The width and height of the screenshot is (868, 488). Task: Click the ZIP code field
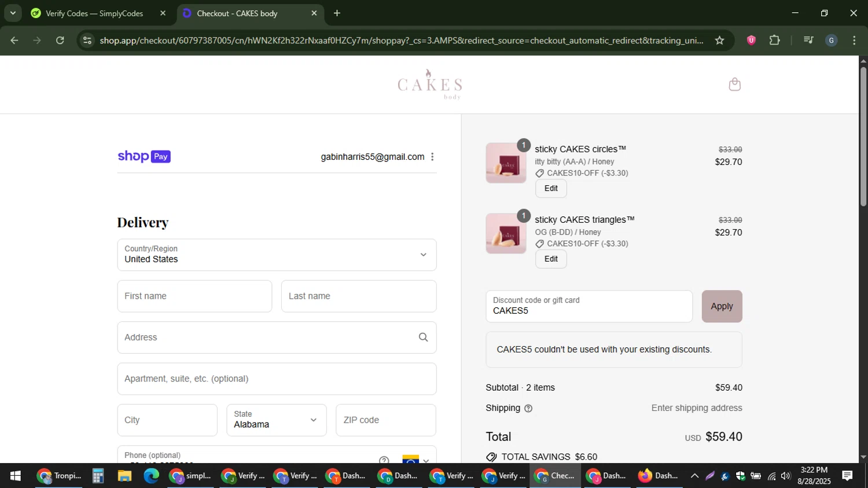386,420
